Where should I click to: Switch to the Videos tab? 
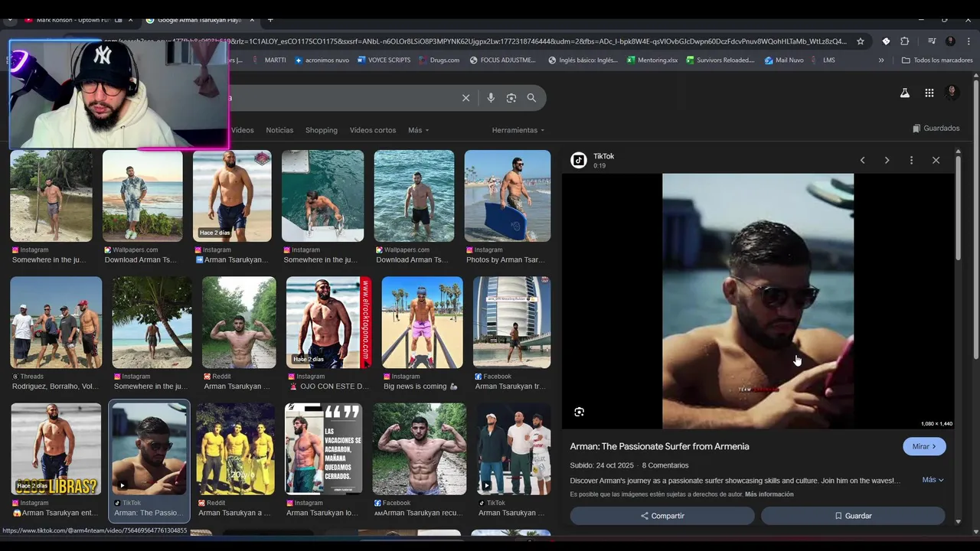(243, 130)
